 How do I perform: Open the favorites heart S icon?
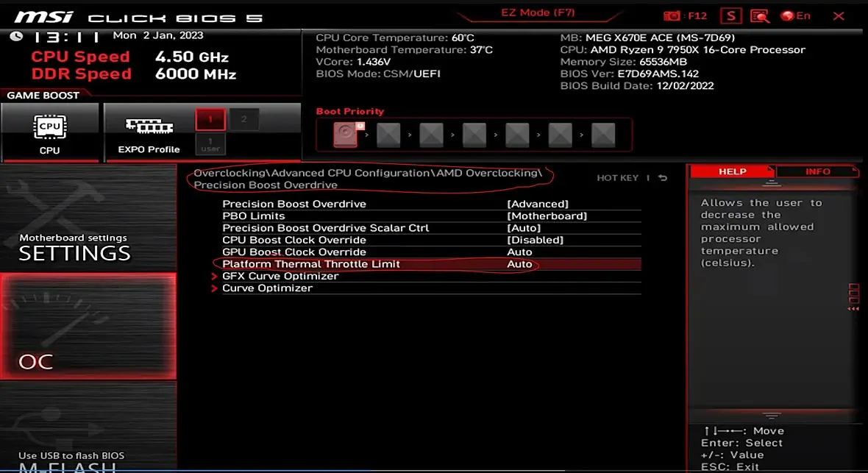[730, 15]
